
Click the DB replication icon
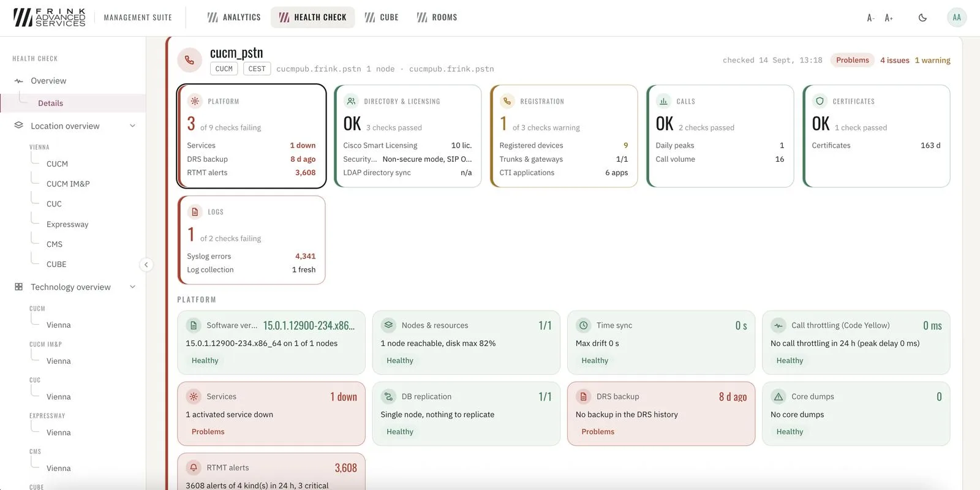[388, 396]
